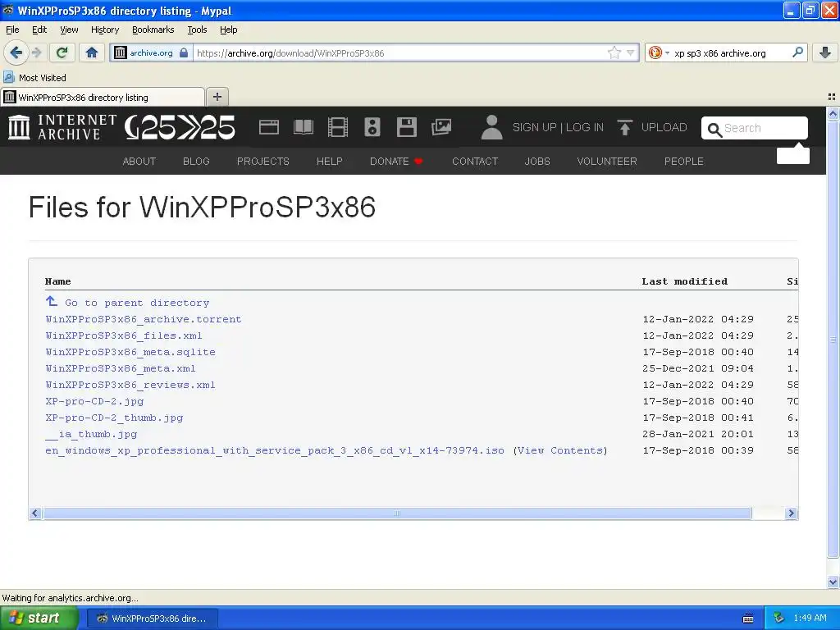Open the Video film icon
Viewport: 840px width, 630px height.
pos(337,127)
